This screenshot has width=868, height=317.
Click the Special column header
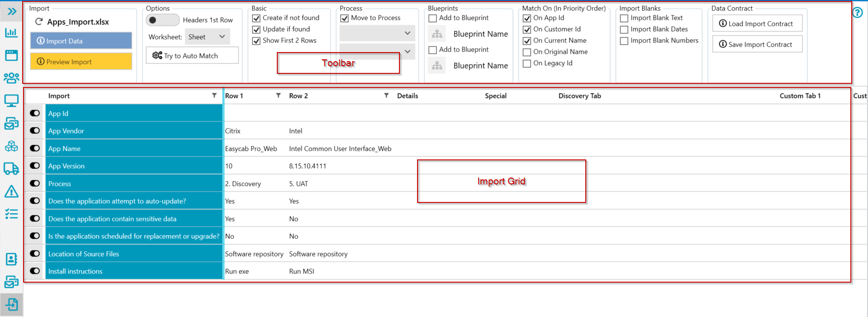click(496, 96)
